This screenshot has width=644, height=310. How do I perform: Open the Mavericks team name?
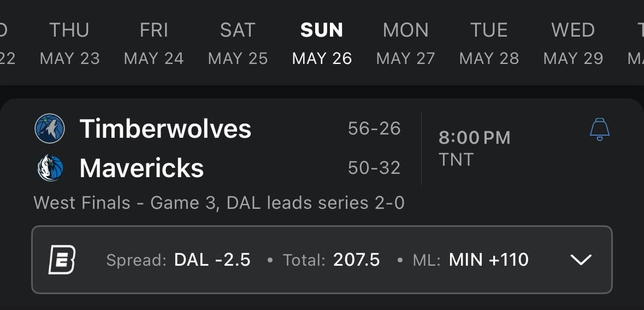pos(141,168)
